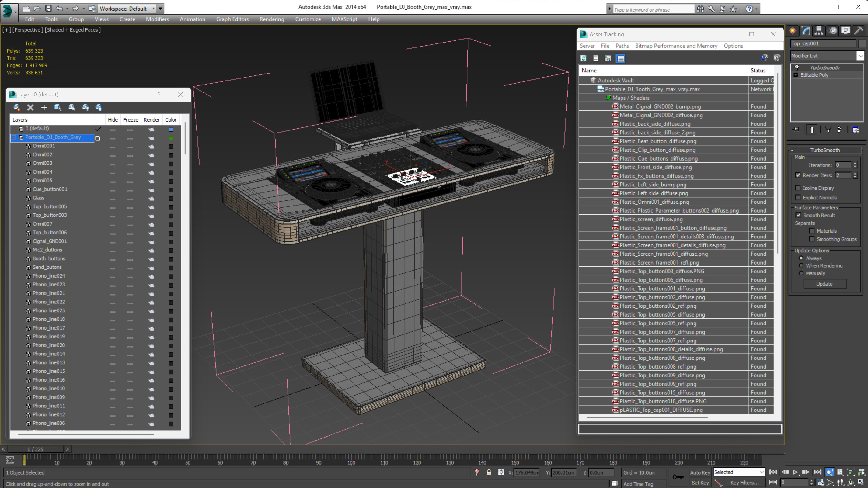
Task: Toggle the Render Iters checkbox
Action: pyautogui.click(x=798, y=175)
